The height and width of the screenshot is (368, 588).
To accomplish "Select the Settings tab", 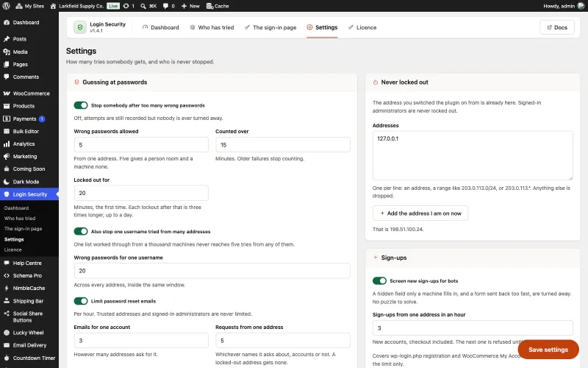I will click(322, 27).
